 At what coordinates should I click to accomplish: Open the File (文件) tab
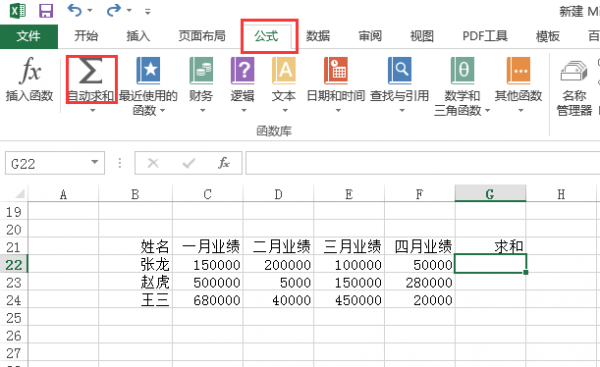pyautogui.click(x=29, y=36)
